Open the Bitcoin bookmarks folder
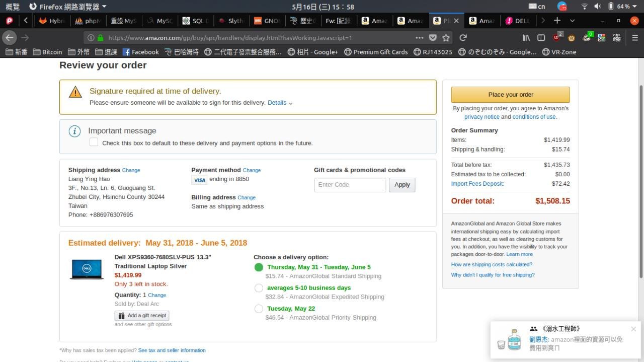This screenshot has height=362, width=644. tap(47, 52)
